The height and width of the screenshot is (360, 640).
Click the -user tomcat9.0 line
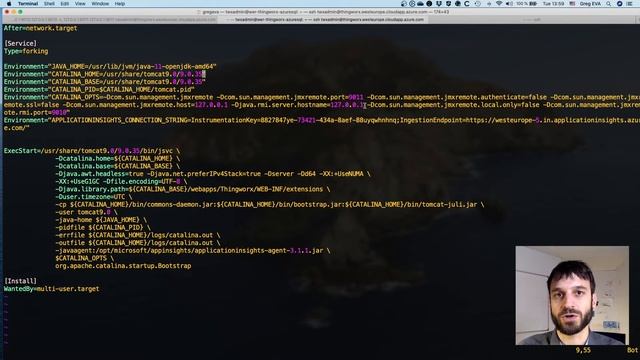(x=87, y=212)
